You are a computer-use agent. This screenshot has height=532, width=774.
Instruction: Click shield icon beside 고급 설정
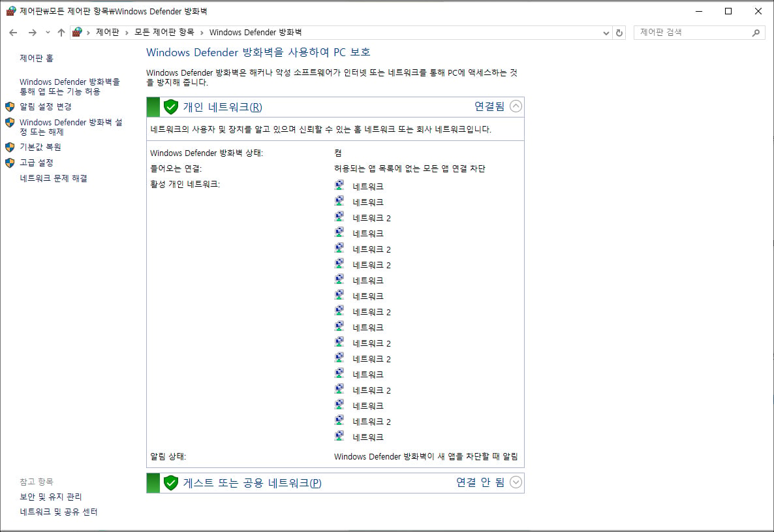click(x=10, y=163)
